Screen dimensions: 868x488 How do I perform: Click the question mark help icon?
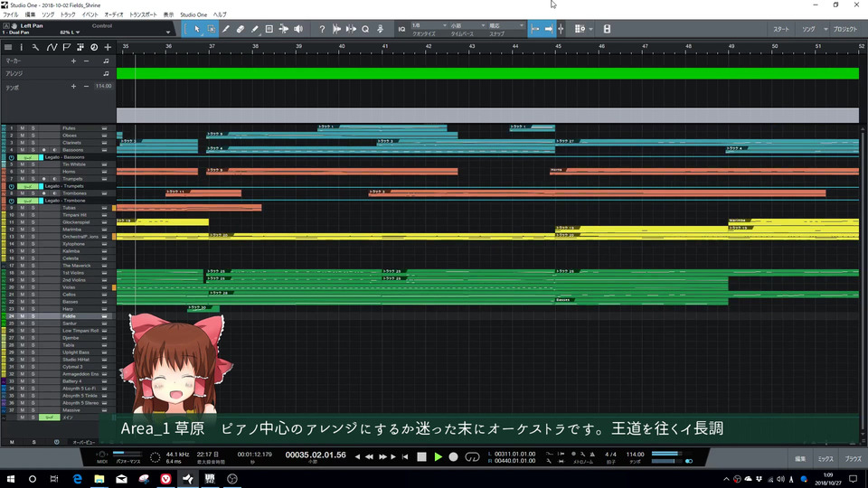click(x=322, y=29)
